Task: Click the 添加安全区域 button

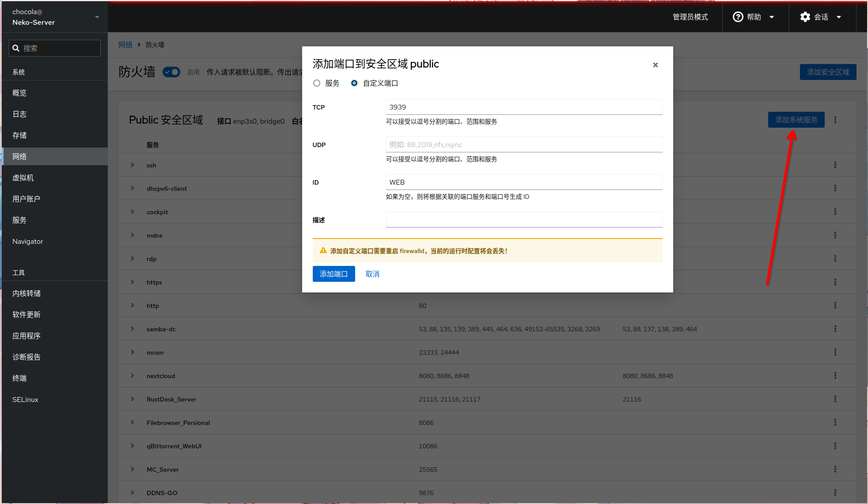Action: tap(828, 72)
